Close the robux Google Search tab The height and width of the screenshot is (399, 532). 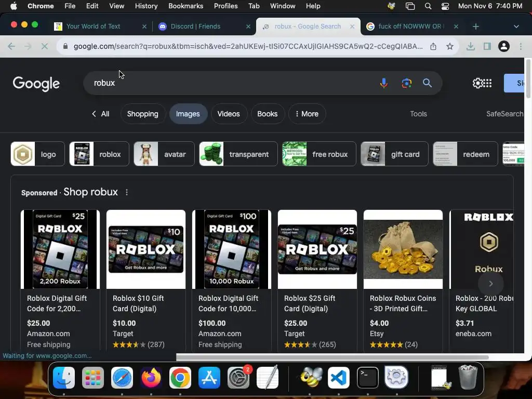click(x=352, y=26)
